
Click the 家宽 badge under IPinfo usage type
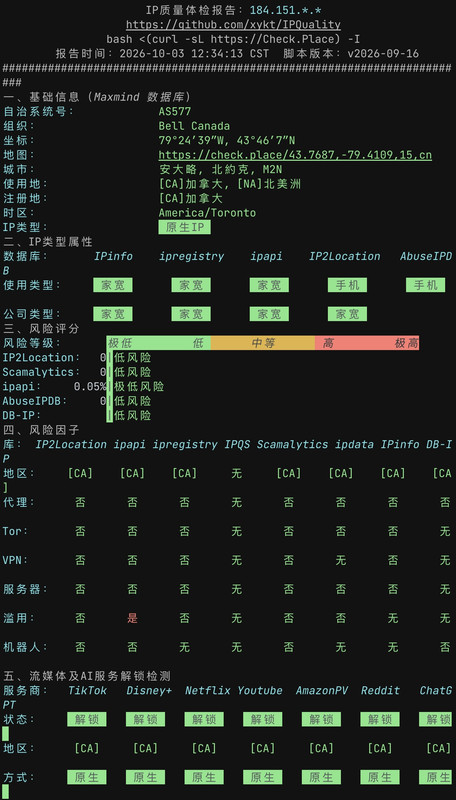[x=113, y=285]
